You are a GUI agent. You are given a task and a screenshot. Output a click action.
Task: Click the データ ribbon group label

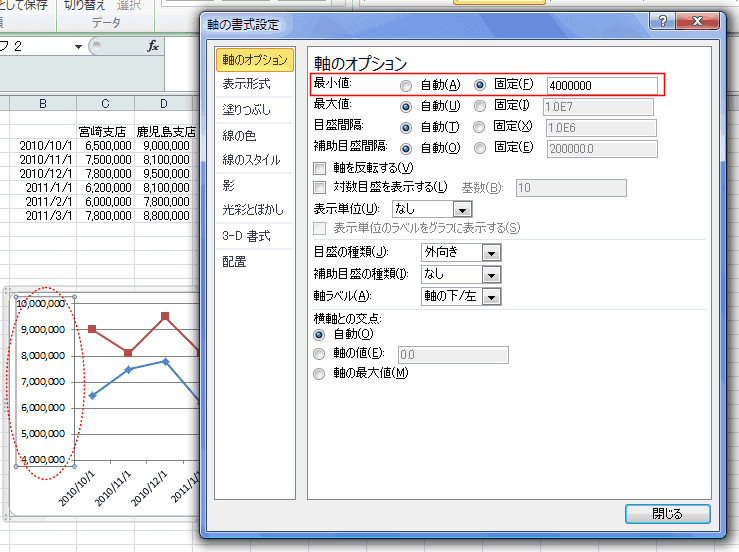pyautogui.click(x=106, y=22)
